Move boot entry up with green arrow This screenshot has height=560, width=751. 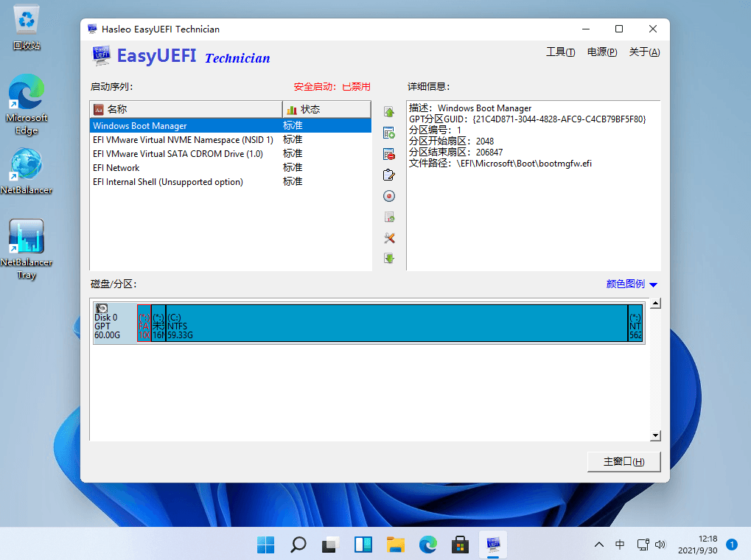click(x=389, y=112)
